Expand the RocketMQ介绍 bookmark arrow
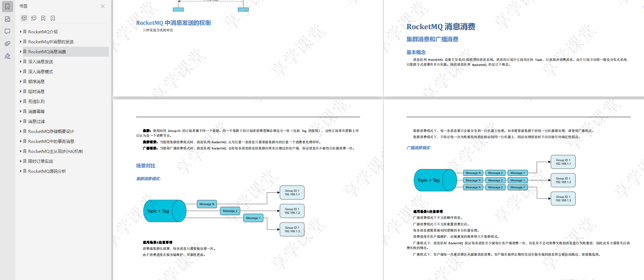This screenshot has width=644, height=280. 21,32
